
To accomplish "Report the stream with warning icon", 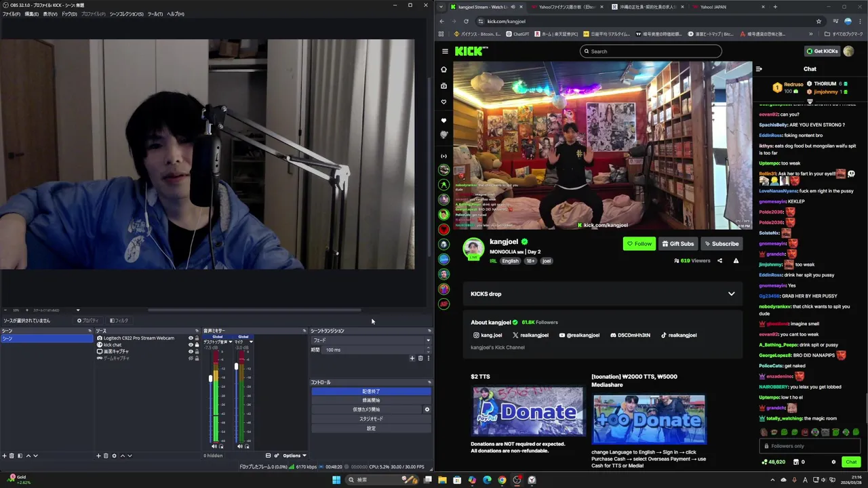I will [736, 260].
